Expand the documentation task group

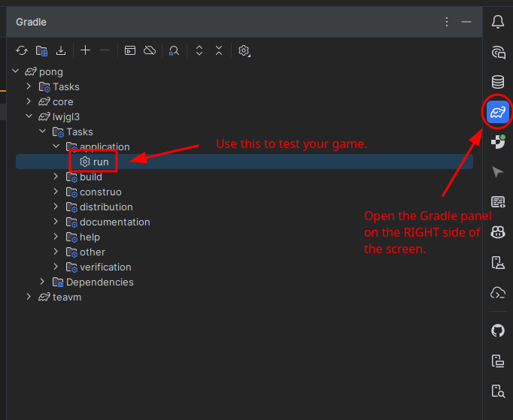pos(56,222)
